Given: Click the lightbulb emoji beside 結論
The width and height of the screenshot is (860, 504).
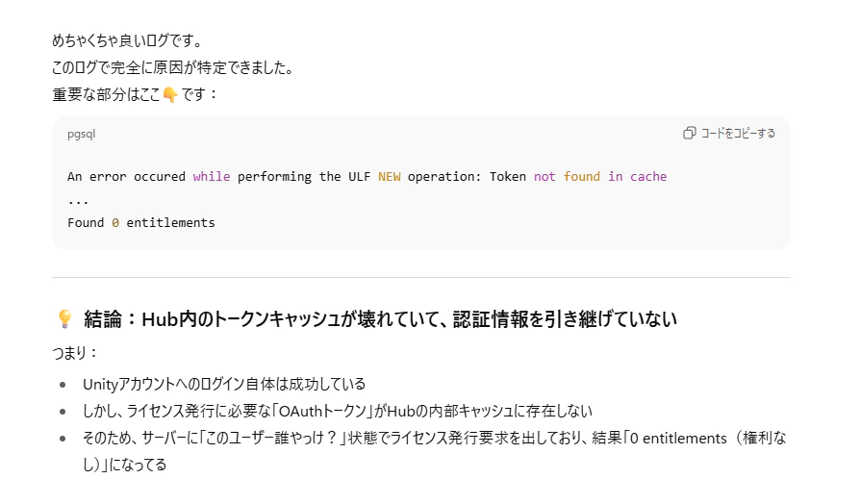Looking at the screenshot, I should click(64, 318).
